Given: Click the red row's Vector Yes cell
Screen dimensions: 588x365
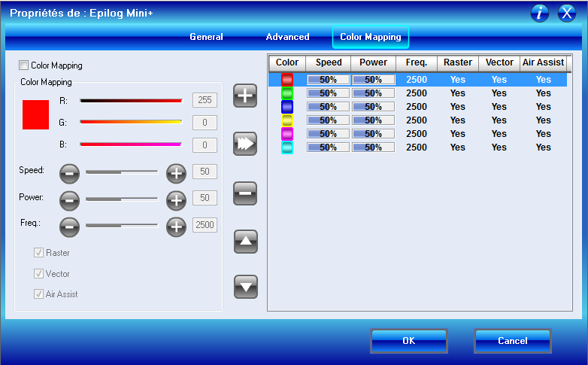Looking at the screenshot, I should tap(499, 80).
